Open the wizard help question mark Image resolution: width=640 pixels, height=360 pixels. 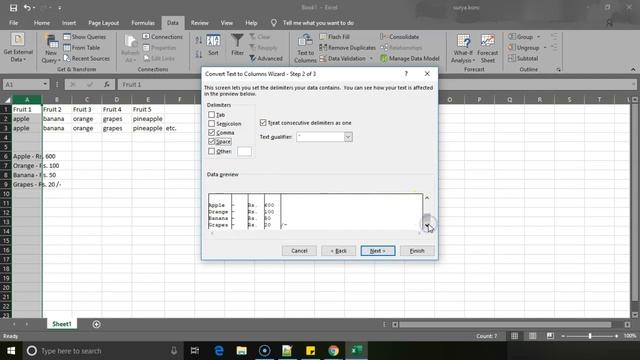(x=406, y=73)
